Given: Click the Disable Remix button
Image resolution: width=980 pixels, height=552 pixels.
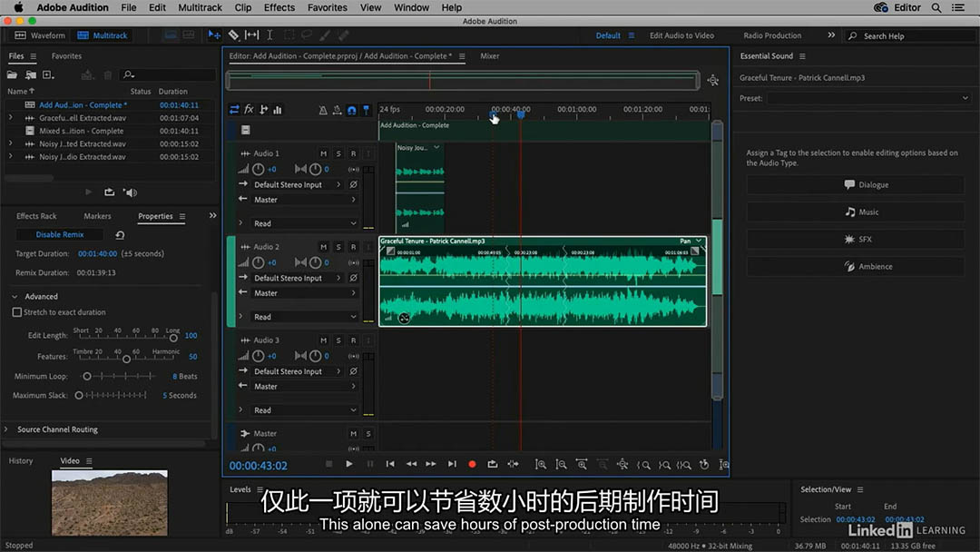Looking at the screenshot, I should (59, 234).
